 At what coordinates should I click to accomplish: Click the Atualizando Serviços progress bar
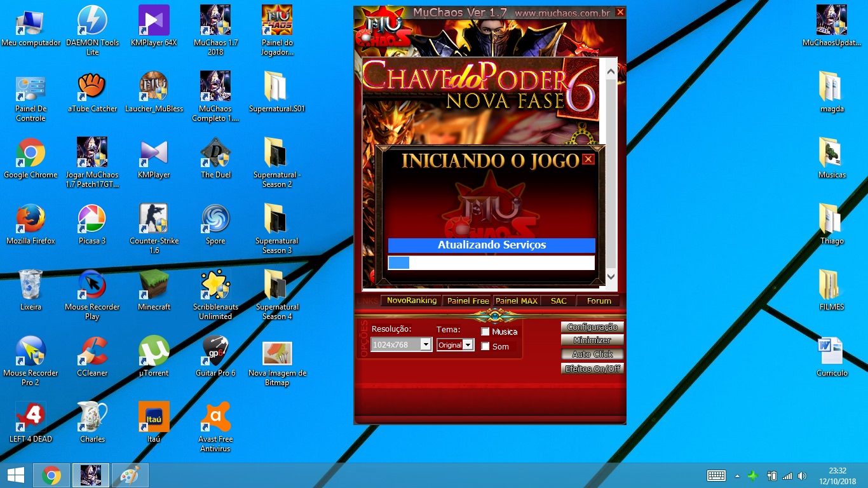tap(491, 262)
